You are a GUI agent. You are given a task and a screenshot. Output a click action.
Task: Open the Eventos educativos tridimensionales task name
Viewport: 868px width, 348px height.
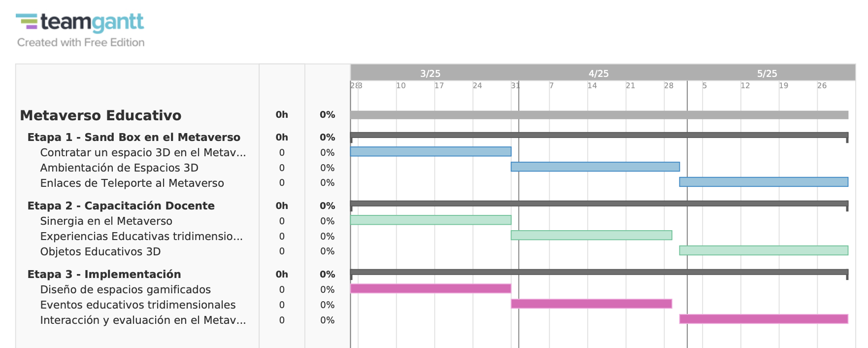coord(137,305)
